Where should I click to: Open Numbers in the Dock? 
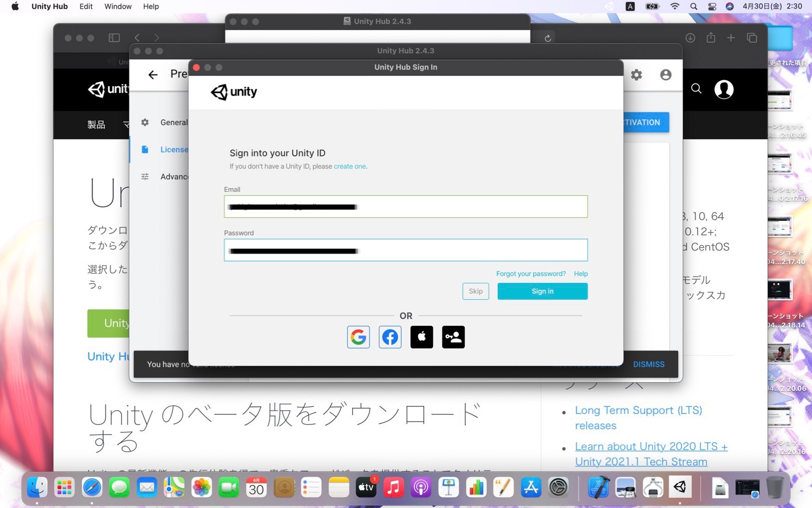[x=476, y=487]
